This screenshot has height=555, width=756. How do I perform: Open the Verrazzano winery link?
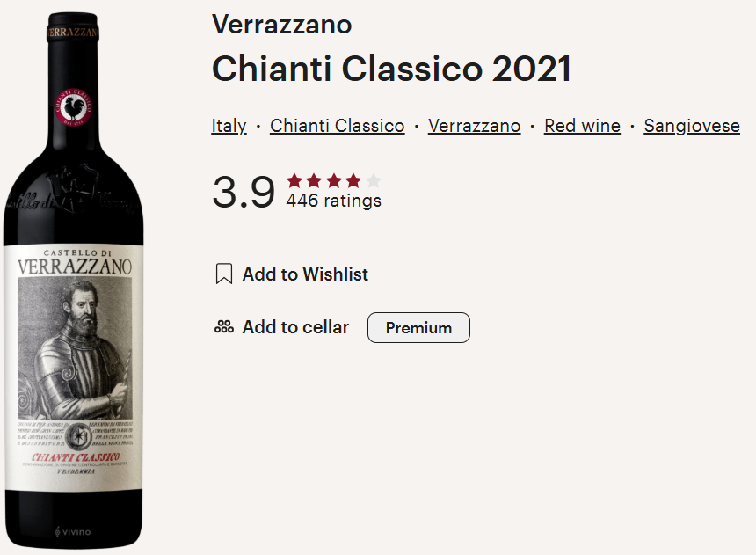coord(475,126)
